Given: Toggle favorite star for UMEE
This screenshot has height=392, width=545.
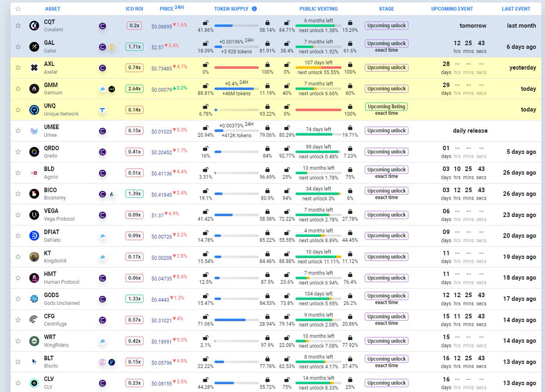Looking at the screenshot, I should tap(18, 131).
